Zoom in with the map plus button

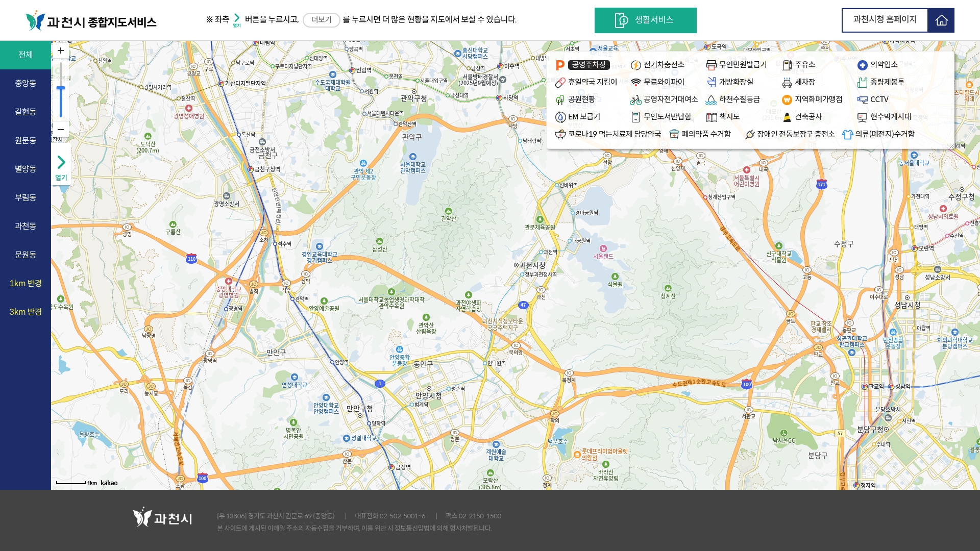(61, 51)
